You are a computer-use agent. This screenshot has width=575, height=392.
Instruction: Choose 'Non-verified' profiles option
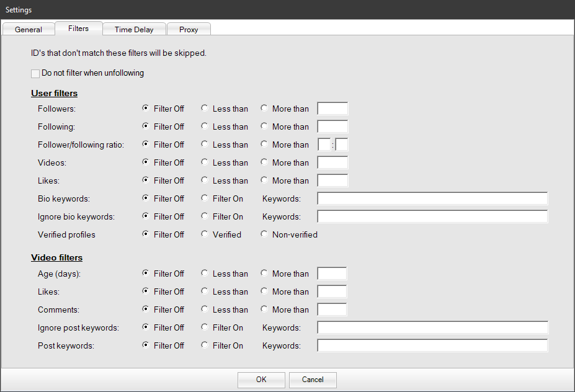pos(264,234)
